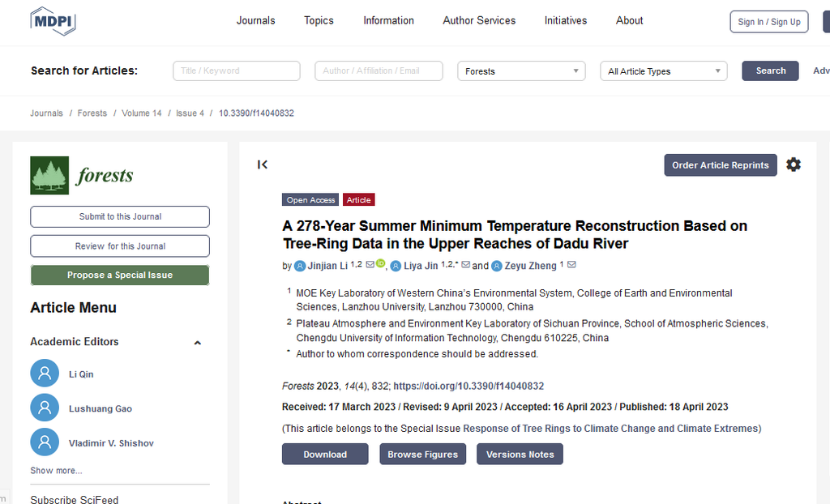Click the Sign In / Sign Up button
The width and height of the screenshot is (830, 504).
point(769,22)
